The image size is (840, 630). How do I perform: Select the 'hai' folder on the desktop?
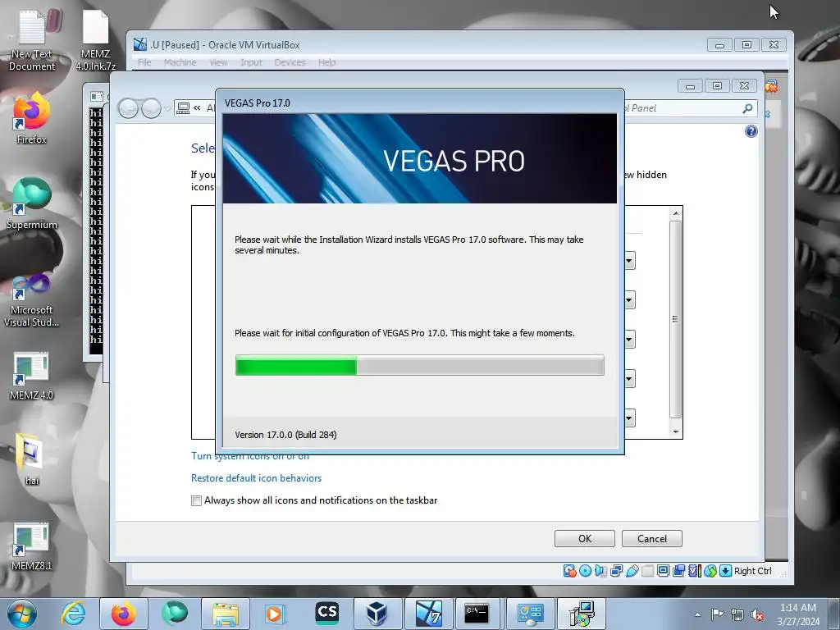coord(32,459)
